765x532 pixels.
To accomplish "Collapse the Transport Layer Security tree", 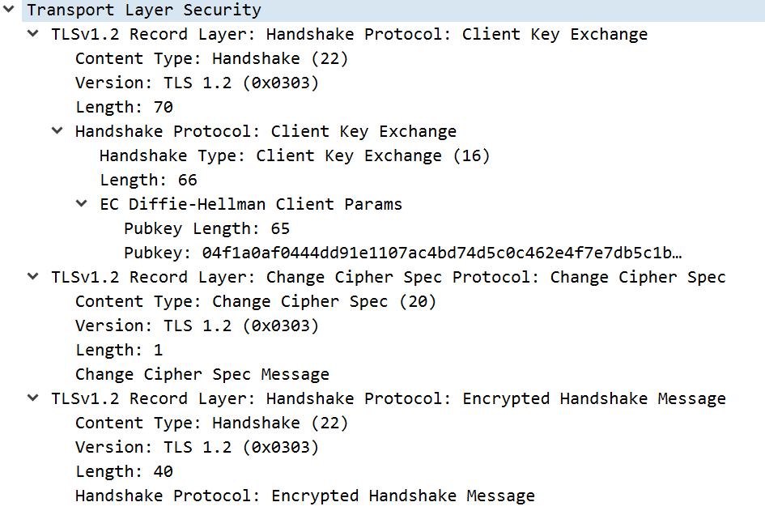I will click(8, 10).
